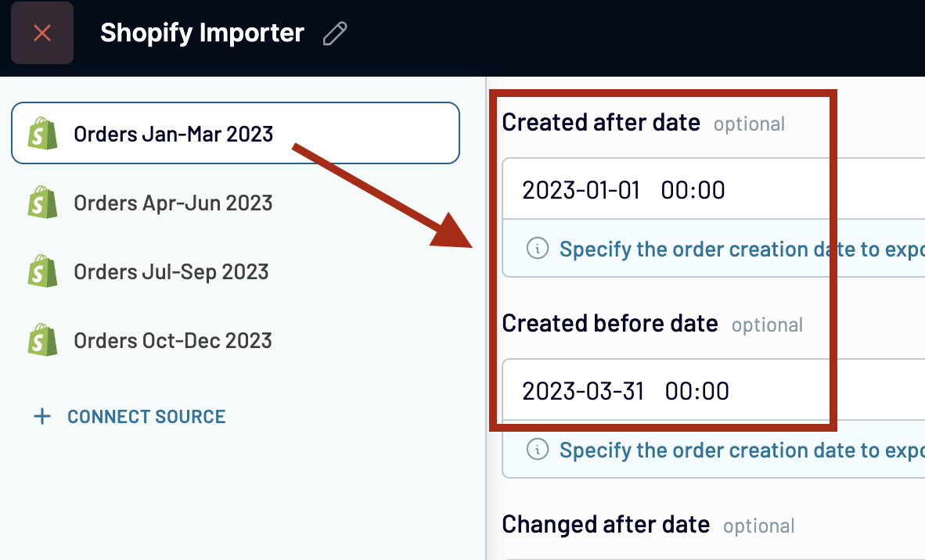
Task: Click the CONNECT SOURCE link text
Action: 146,416
